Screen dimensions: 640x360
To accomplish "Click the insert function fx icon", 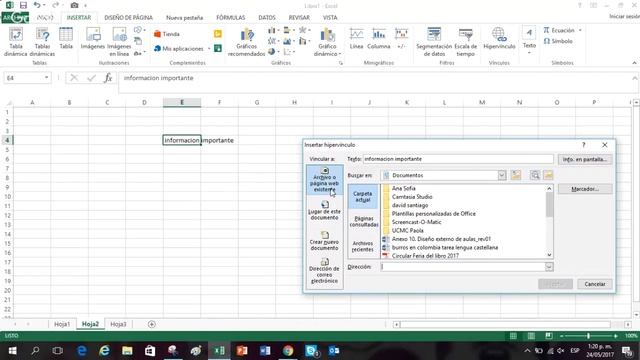I will [108, 78].
